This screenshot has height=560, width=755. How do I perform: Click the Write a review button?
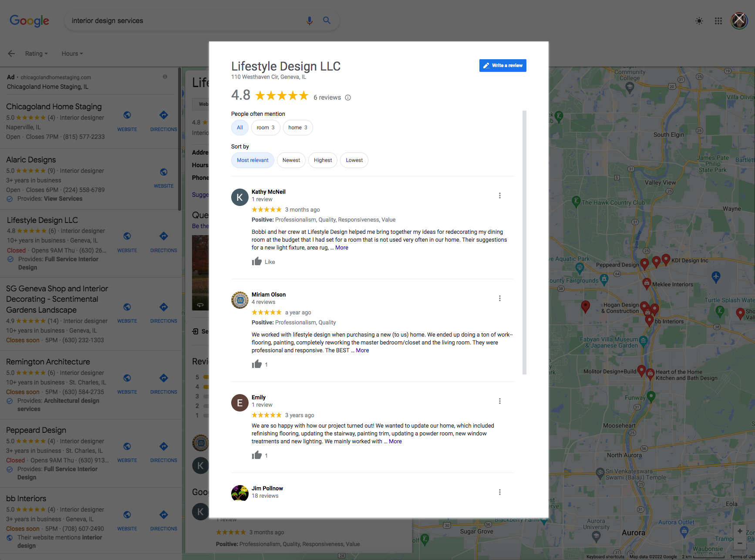point(503,65)
